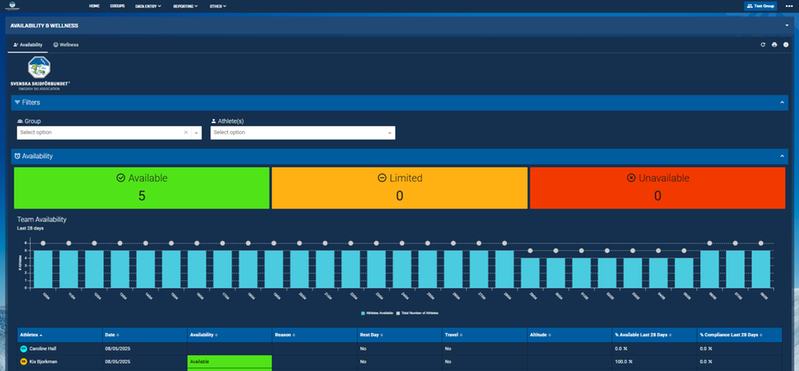799x371 pixels.
Task: Switch to the Wellness tab
Action: point(66,45)
